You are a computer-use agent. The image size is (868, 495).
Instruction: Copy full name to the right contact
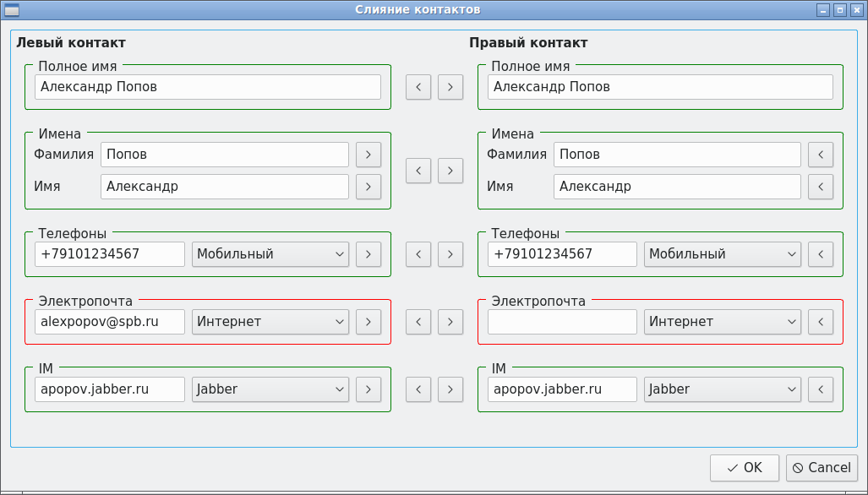click(x=450, y=87)
